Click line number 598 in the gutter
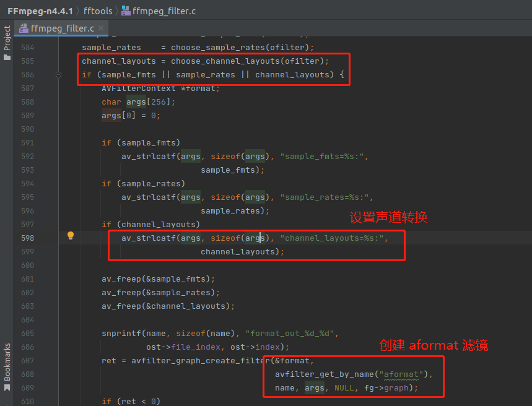 pos(27,238)
